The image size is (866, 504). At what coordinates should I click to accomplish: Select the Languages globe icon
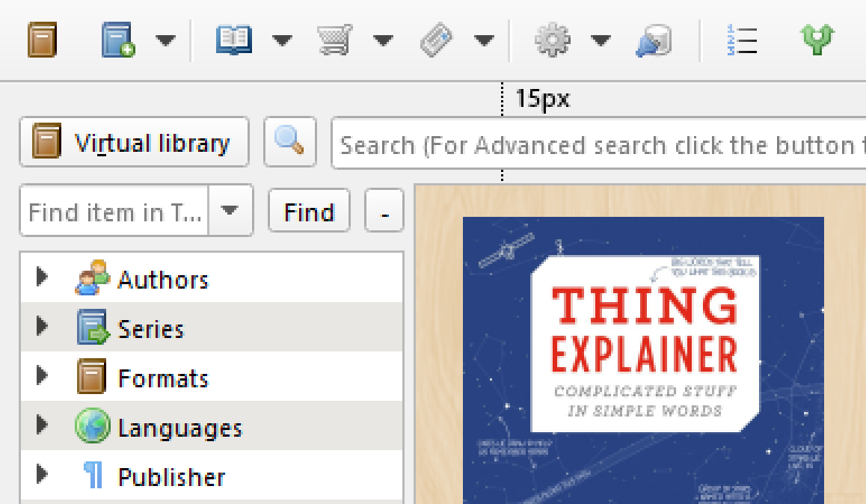[92, 425]
